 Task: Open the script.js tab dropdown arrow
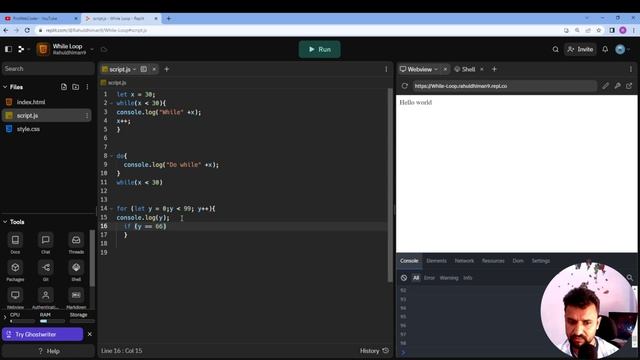pyautogui.click(x=134, y=69)
